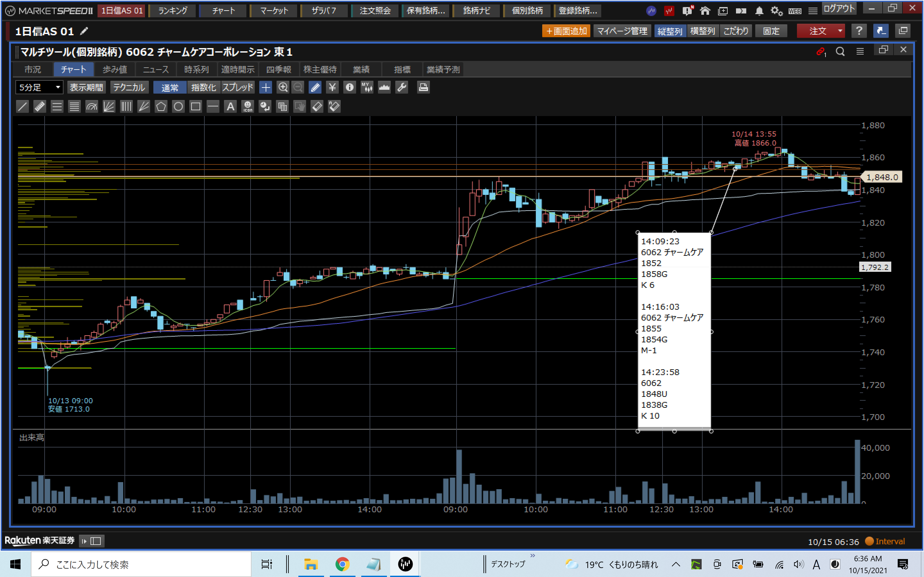Select the trend line drawing tool

(x=22, y=106)
